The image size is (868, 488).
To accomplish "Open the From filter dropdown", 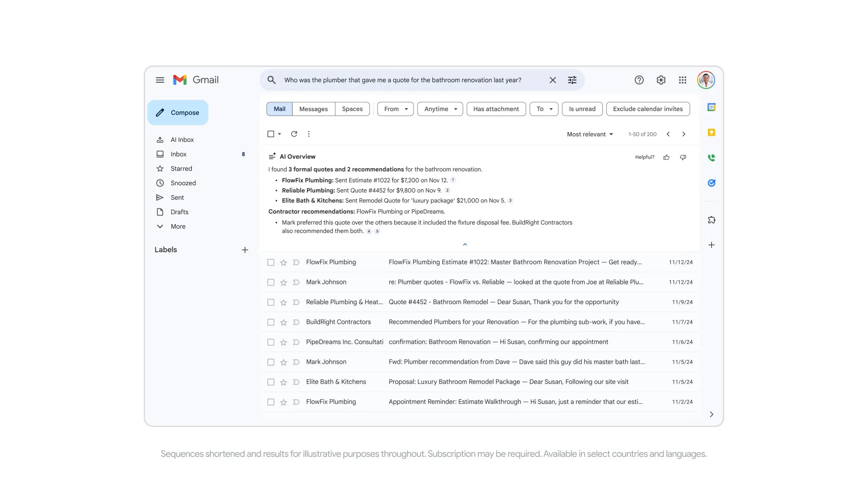I will [x=395, y=109].
